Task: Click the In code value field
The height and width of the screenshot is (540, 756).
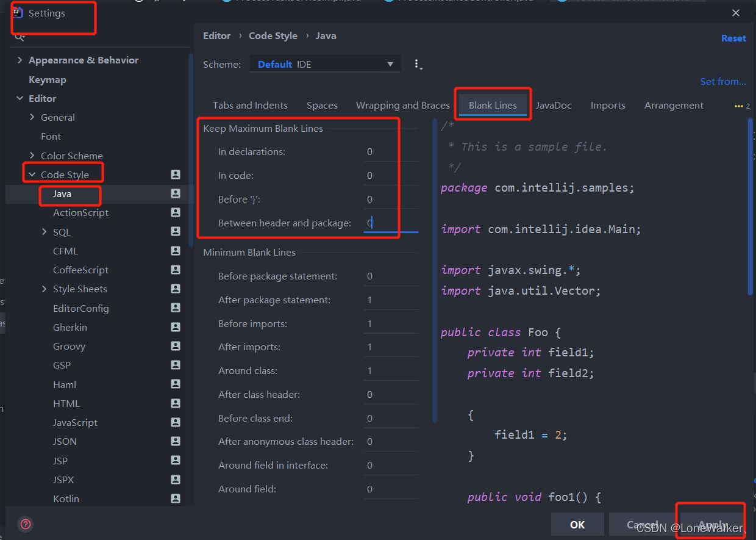Action: (x=390, y=175)
